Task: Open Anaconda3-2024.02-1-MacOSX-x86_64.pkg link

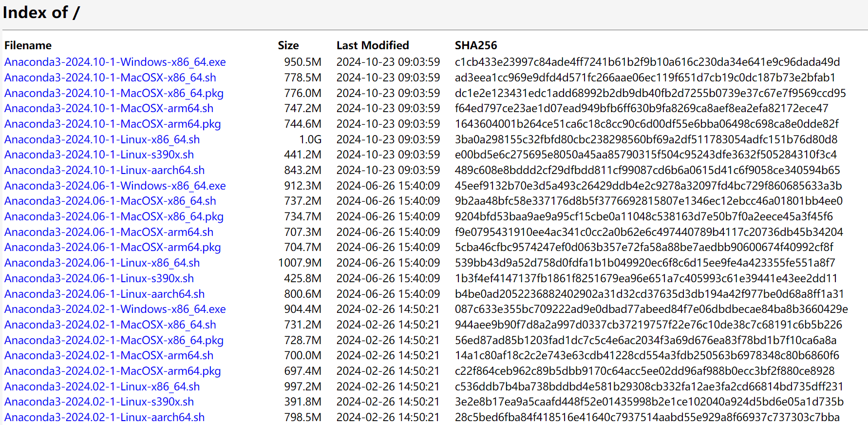Action: click(114, 340)
